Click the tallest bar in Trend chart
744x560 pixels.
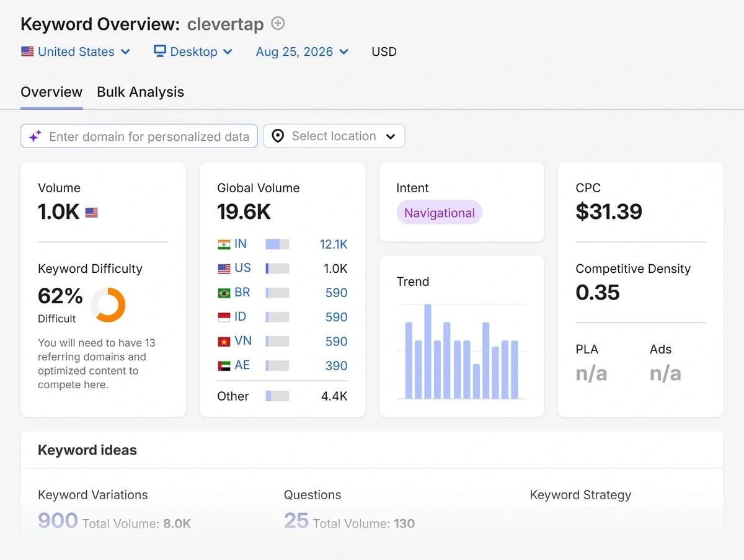(428, 352)
